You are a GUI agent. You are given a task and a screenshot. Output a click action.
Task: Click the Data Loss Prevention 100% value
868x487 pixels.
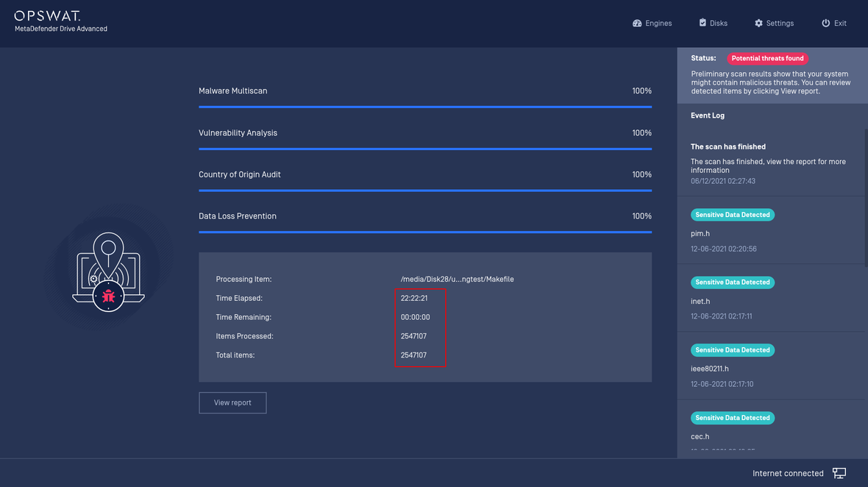tap(641, 216)
